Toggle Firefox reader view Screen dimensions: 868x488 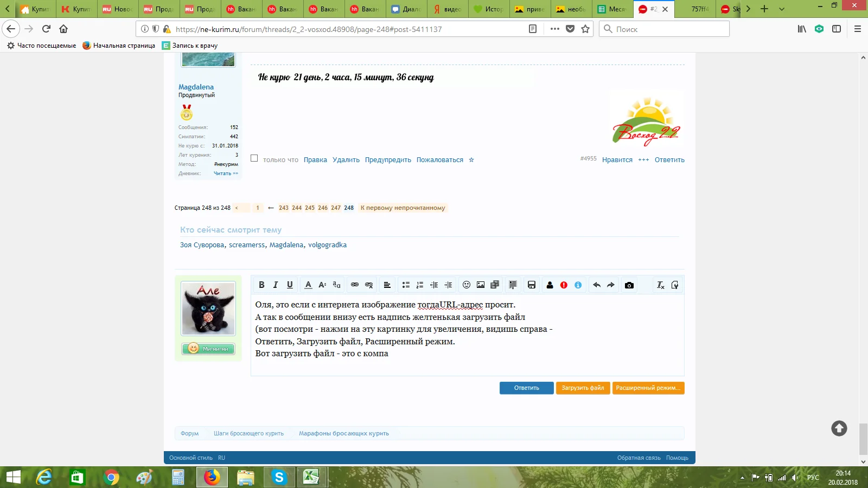(x=533, y=29)
